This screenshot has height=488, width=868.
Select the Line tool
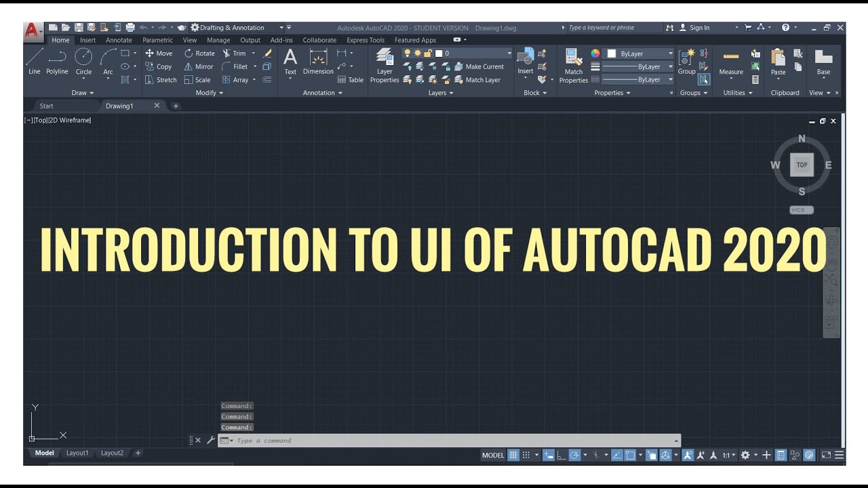tap(35, 61)
